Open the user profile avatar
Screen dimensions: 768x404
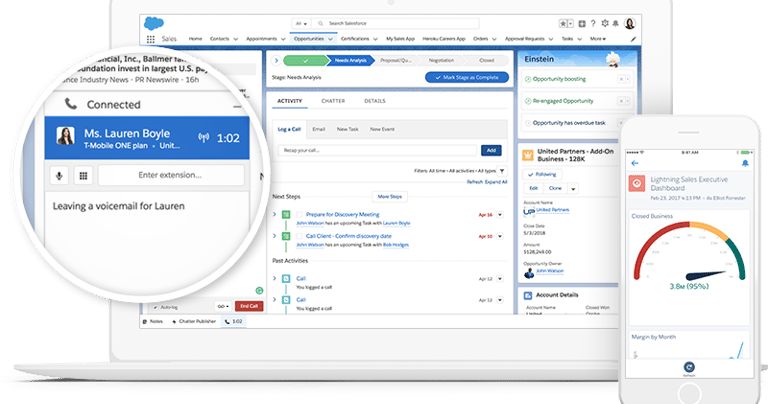pos(630,23)
